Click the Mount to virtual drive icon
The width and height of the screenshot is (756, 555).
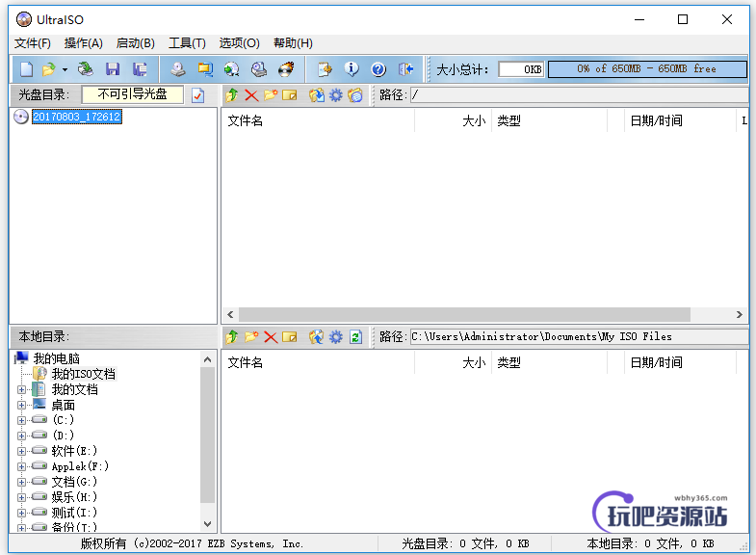259,69
